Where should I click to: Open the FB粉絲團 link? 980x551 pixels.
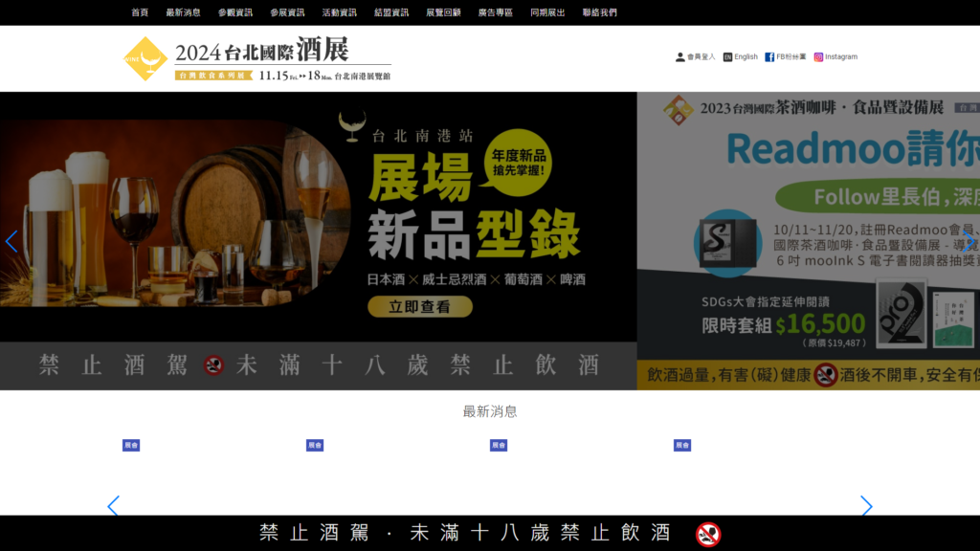pyautogui.click(x=791, y=56)
